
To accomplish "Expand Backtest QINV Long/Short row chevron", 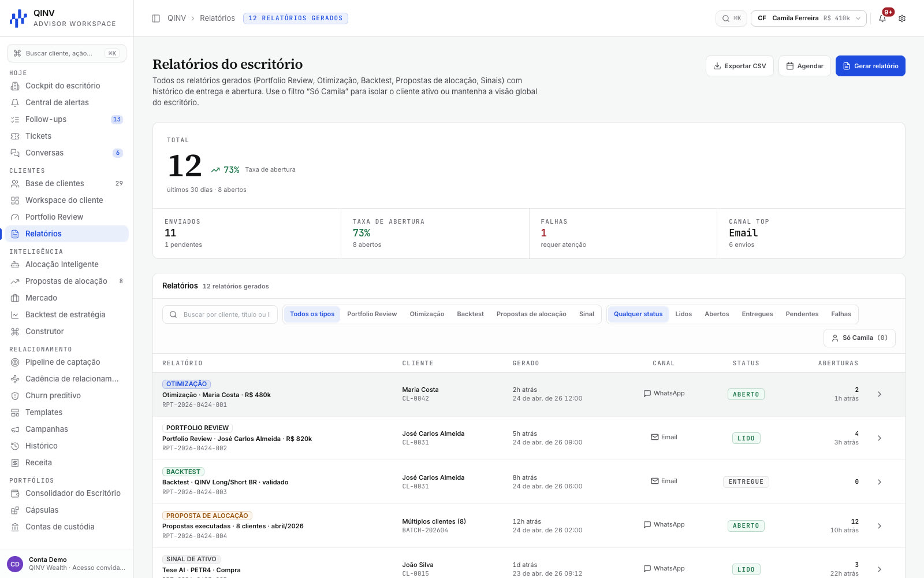I will 880,482.
